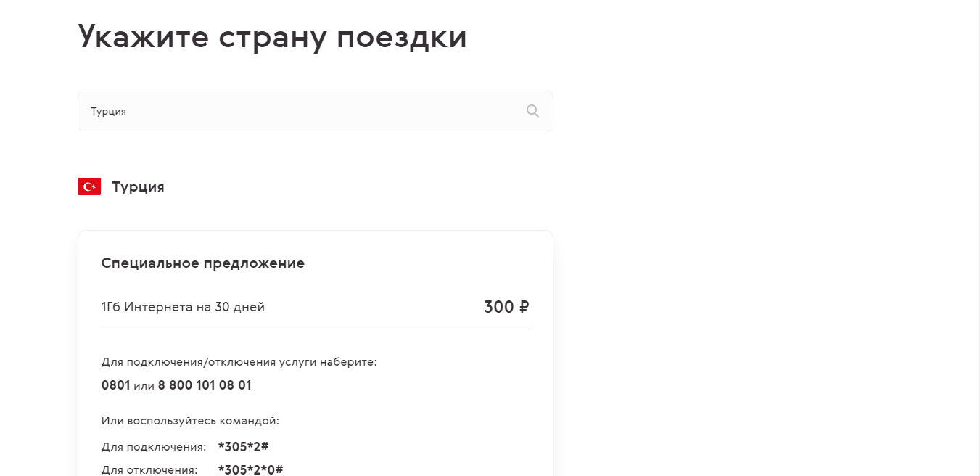Click the Для подключения: label
980x476 pixels.
pyautogui.click(x=154, y=446)
